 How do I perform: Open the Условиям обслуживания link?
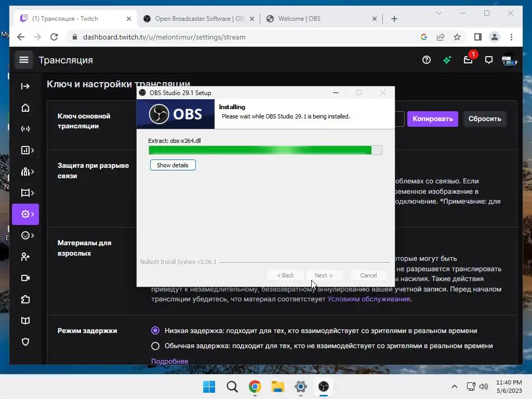[368, 299]
